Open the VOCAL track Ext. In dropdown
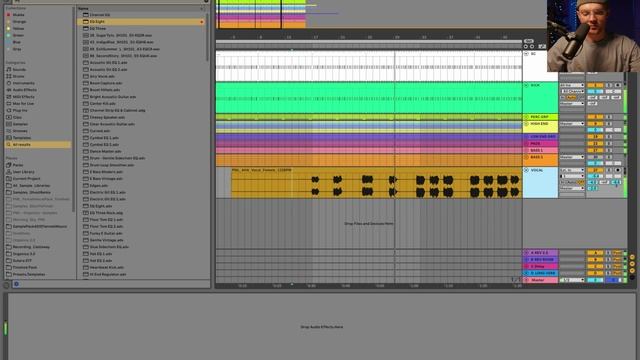This screenshot has width=640, height=360. coord(572,170)
